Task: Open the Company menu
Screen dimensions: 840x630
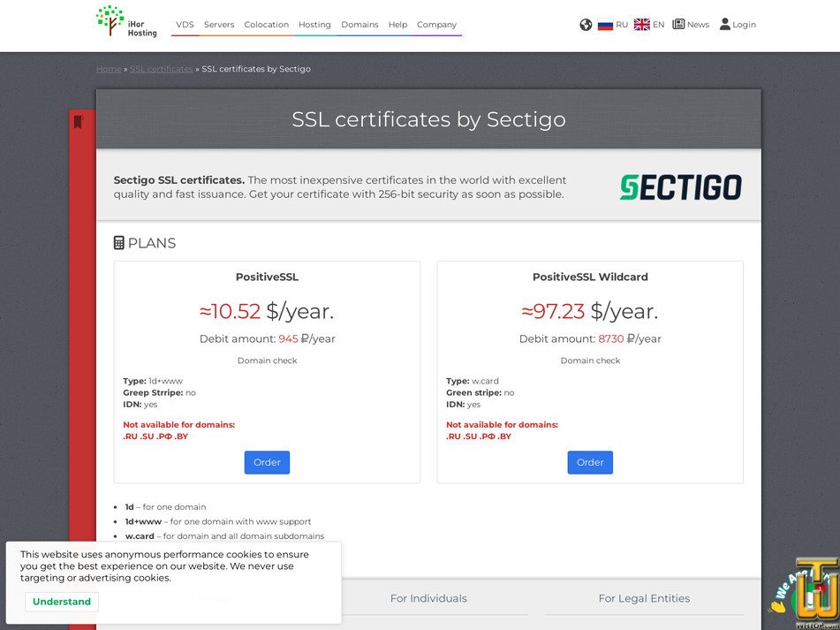Action: tap(436, 25)
